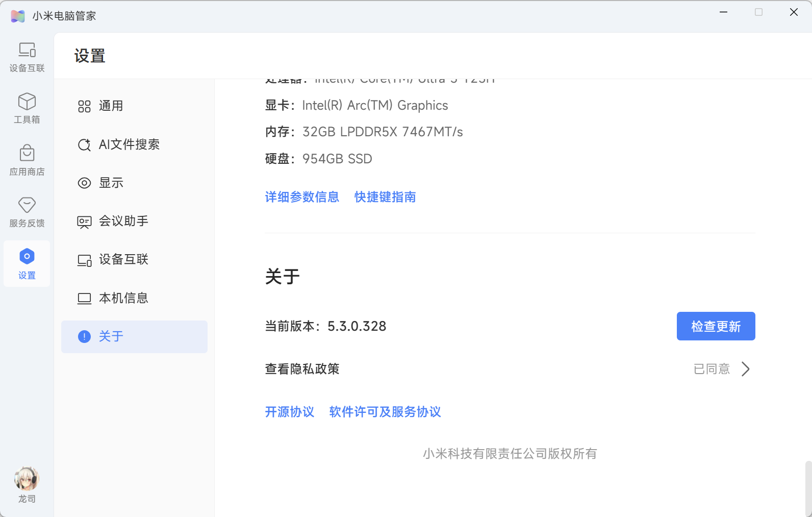Select the 关于 exclamation icon
The width and height of the screenshot is (812, 517).
(84, 336)
